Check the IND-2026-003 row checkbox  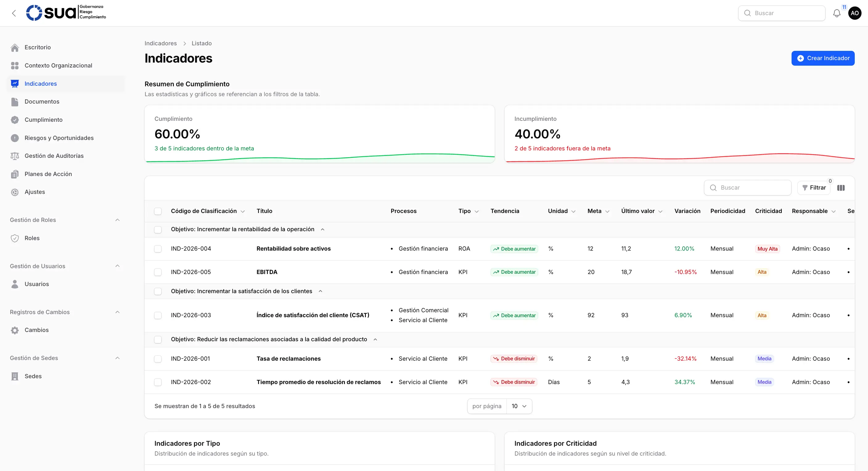click(158, 315)
